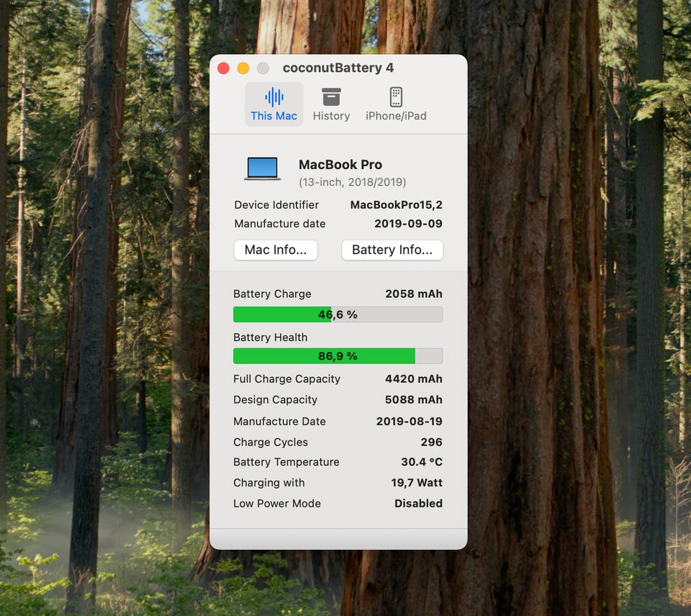The image size is (691, 616).
Task: Click the Charging with label
Action: point(268,483)
